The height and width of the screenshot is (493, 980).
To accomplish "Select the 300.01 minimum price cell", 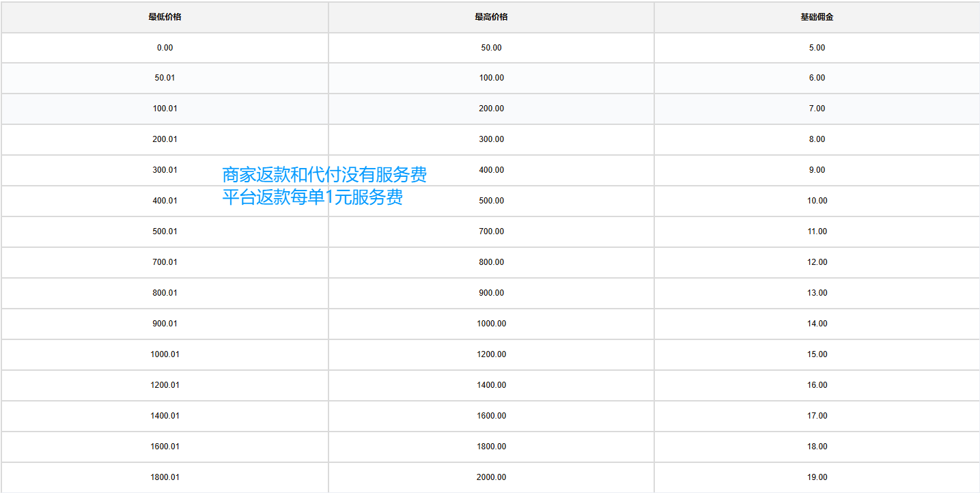I will [x=165, y=170].
